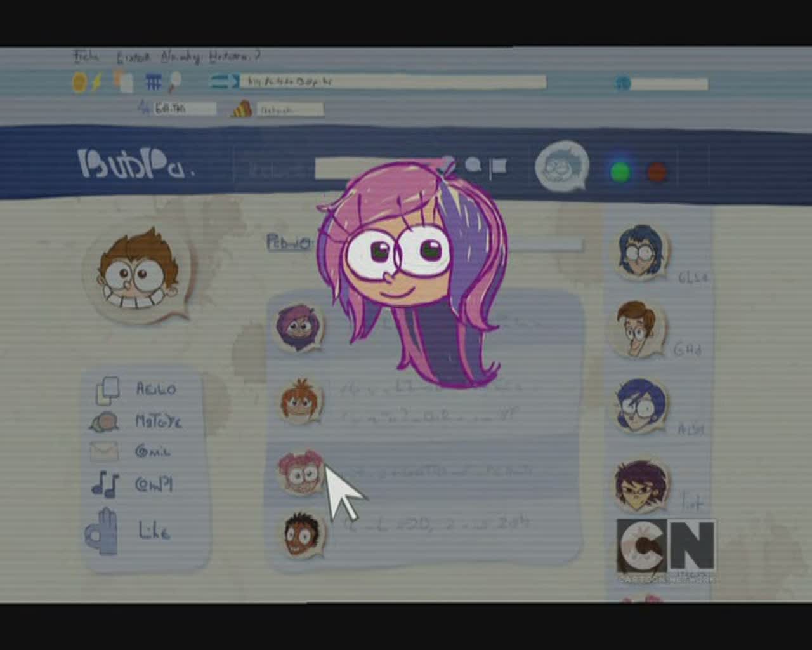Open the first handwritten menu at top-left
The width and height of the screenshot is (812, 650).
point(86,56)
